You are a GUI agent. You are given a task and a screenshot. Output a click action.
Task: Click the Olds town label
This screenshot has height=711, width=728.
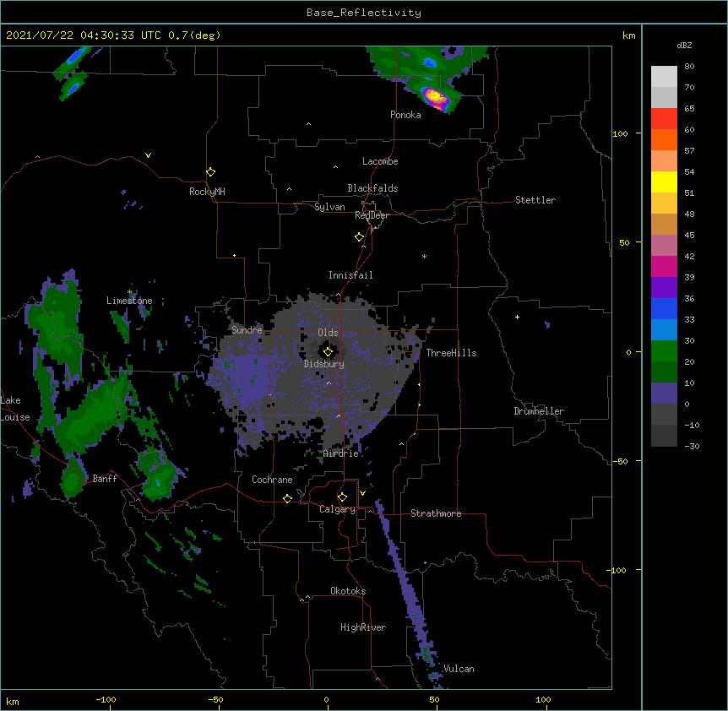(328, 333)
